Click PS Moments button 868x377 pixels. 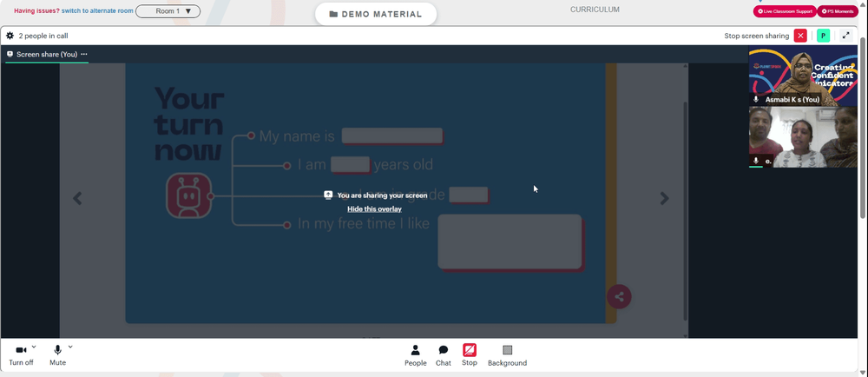[x=838, y=11]
